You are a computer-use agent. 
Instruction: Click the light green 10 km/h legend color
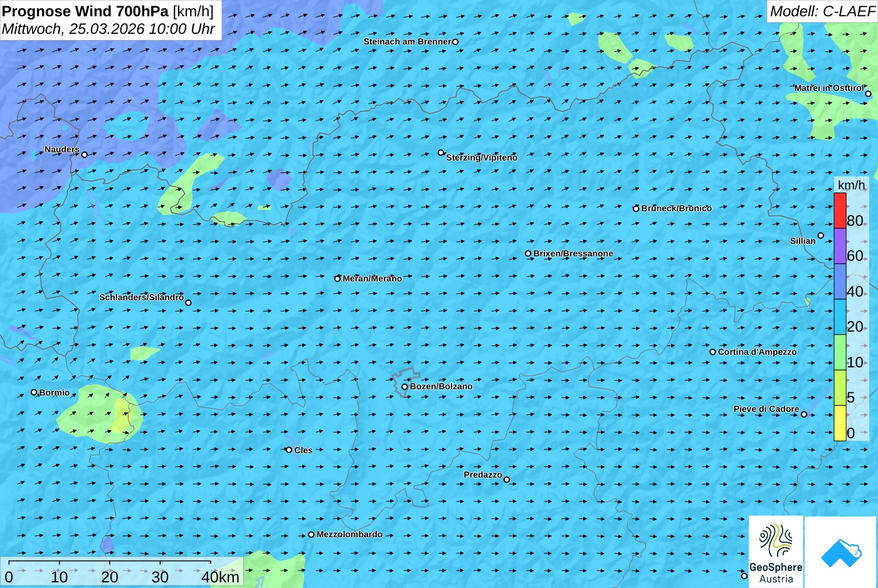(x=840, y=352)
